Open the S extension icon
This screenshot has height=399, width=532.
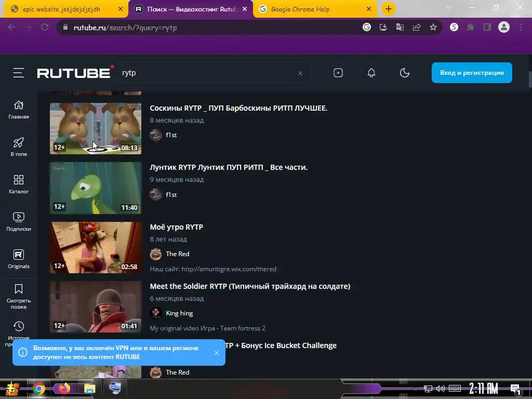coord(454,27)
